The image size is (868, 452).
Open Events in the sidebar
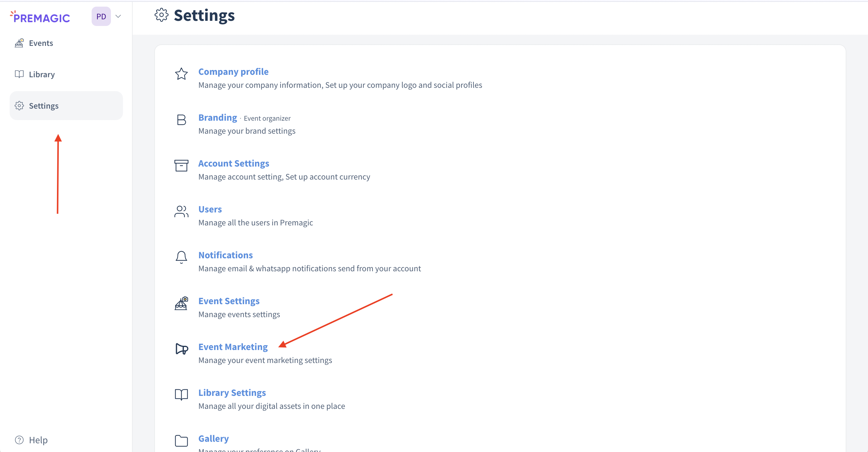pos(41,43)
